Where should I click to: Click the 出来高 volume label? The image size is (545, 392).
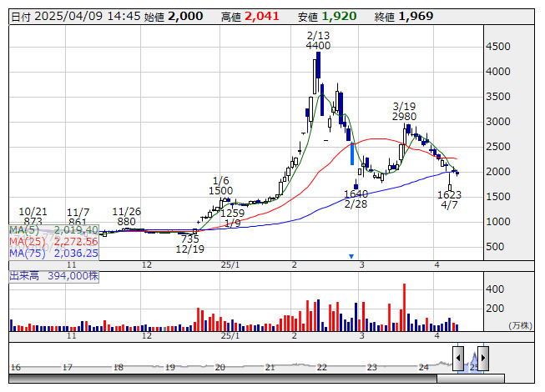(x=53, y=274)
